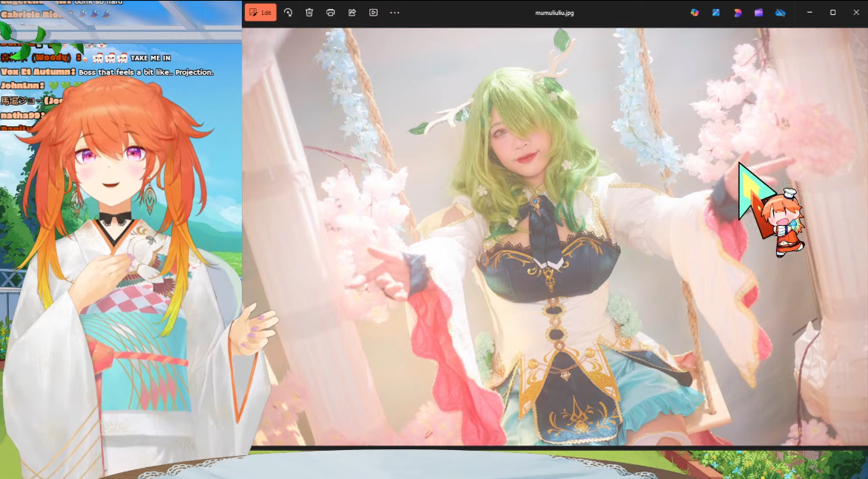Click the multicolored Copilot-style icon in the title bar

[x=694, y=12]
